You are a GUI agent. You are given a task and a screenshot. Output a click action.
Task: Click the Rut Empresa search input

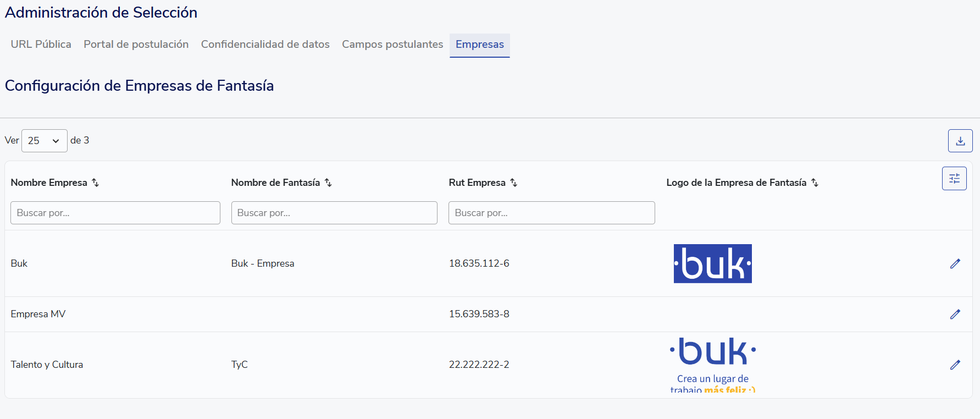pyautogui.click(x=551, y=213)
